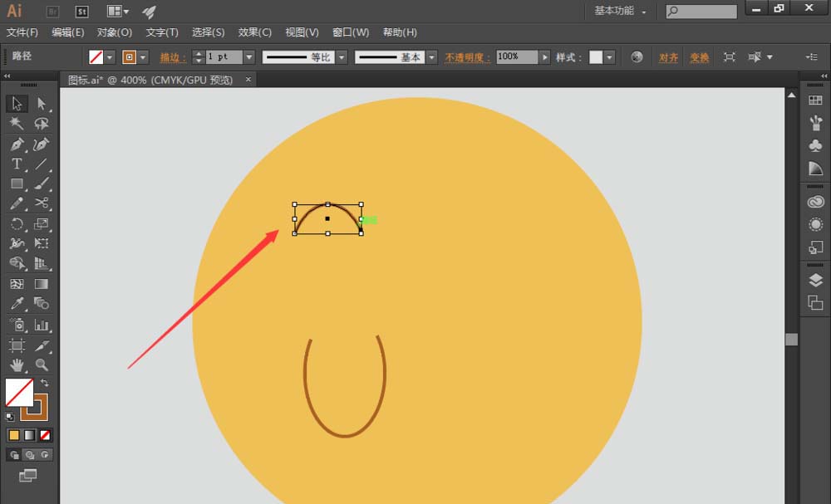The image size is (831, 504).
Task: Choose the Rotate tool
Action: click(x=17, y=223)
